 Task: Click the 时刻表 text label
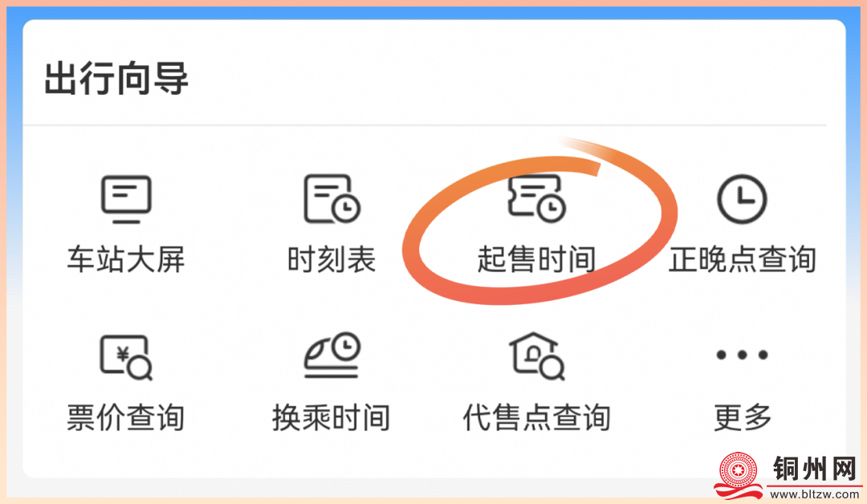click(x=332, y=259)
